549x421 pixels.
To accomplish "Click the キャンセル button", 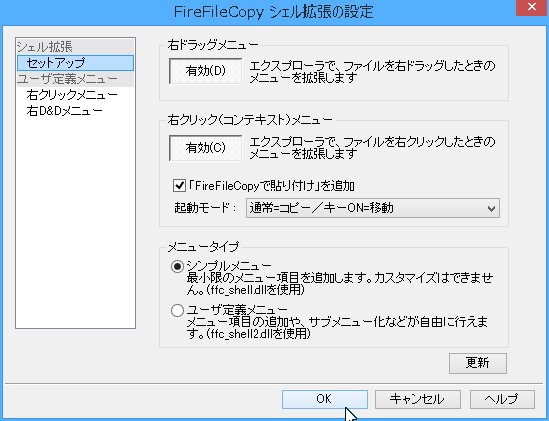I will click(x=417, y=399).
